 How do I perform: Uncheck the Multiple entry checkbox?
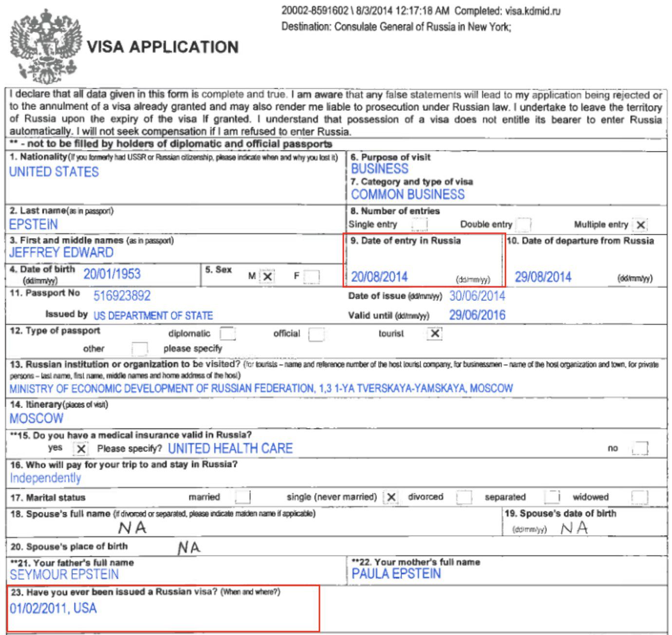pos(640,225)
